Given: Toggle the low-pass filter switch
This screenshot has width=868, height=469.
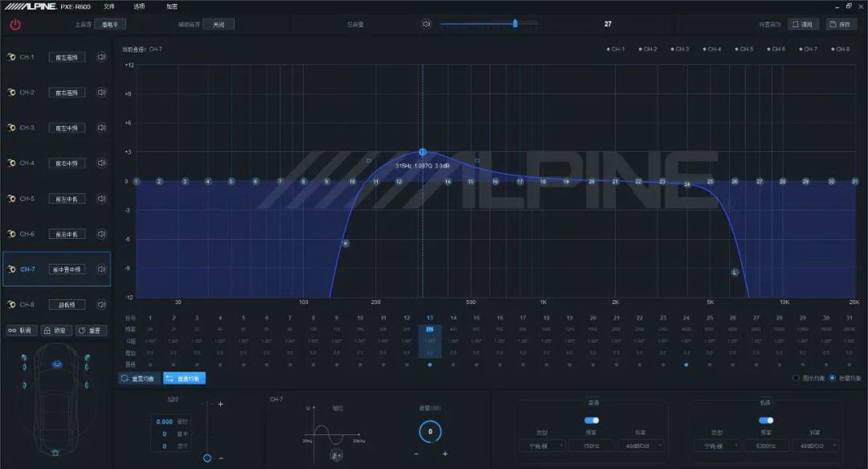Looking at the screenshot, I should (766, 420).
